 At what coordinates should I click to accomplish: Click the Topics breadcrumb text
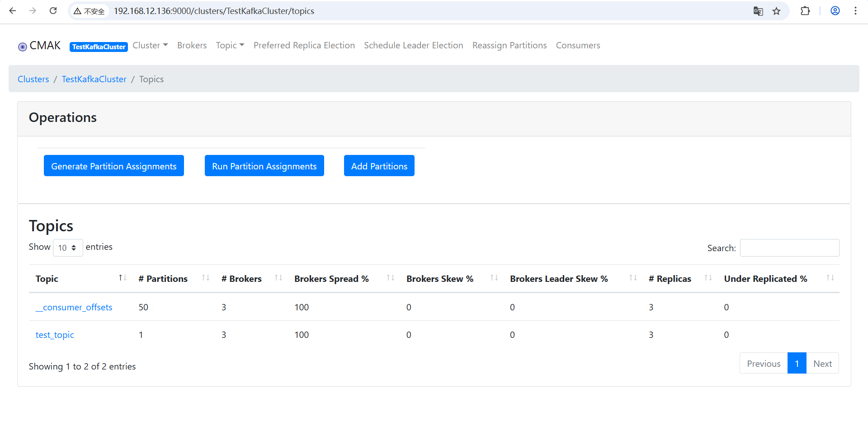coord(151,79)
